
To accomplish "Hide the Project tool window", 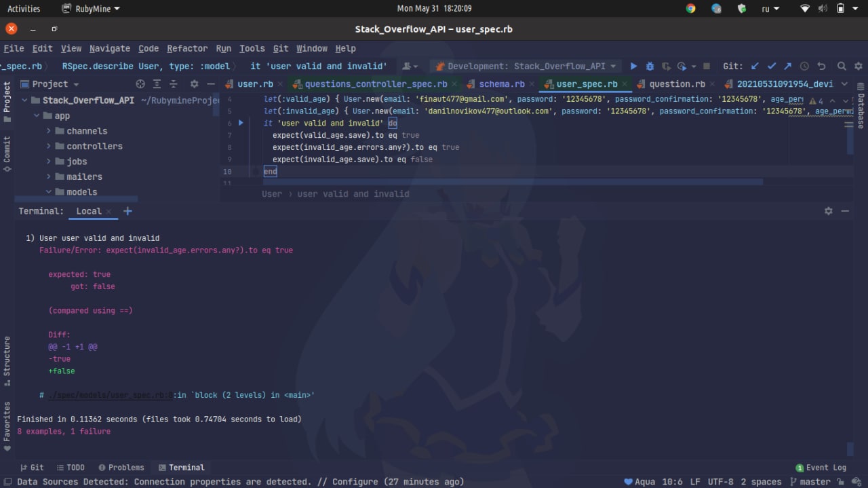I will [x=211, y=84].
